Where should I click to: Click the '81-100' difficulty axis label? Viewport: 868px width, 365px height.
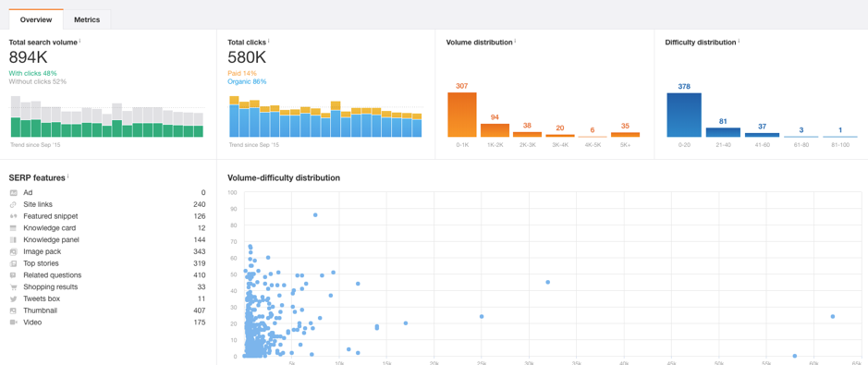[839, 144]
